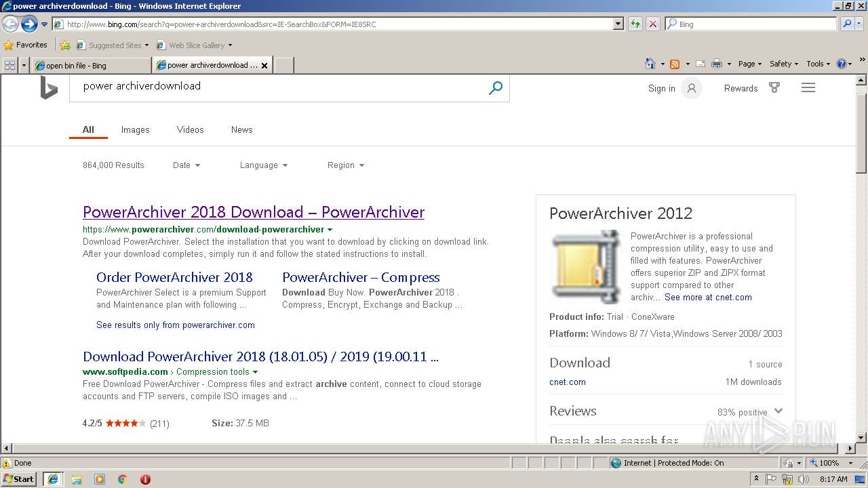Image resolution: width=868 pixels, height=488 pixels.
Task: Click 'See results only from powerarchiver.com'
Action: (x=176, y=325)
